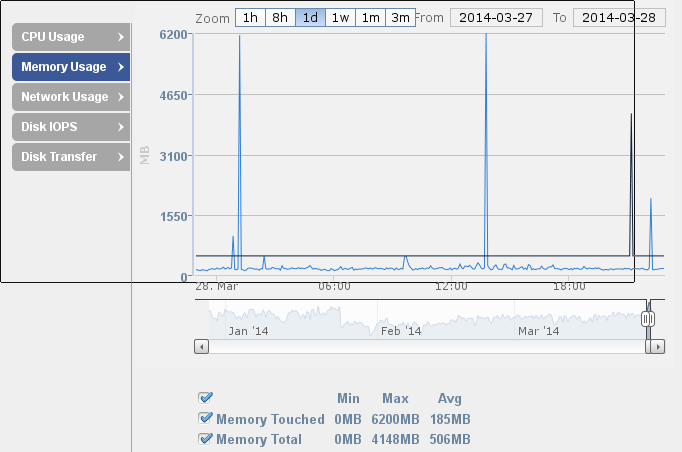The width and height of the screenshot is (682, 452).
Task: Click the Min column header
Action: click(348, 398)
